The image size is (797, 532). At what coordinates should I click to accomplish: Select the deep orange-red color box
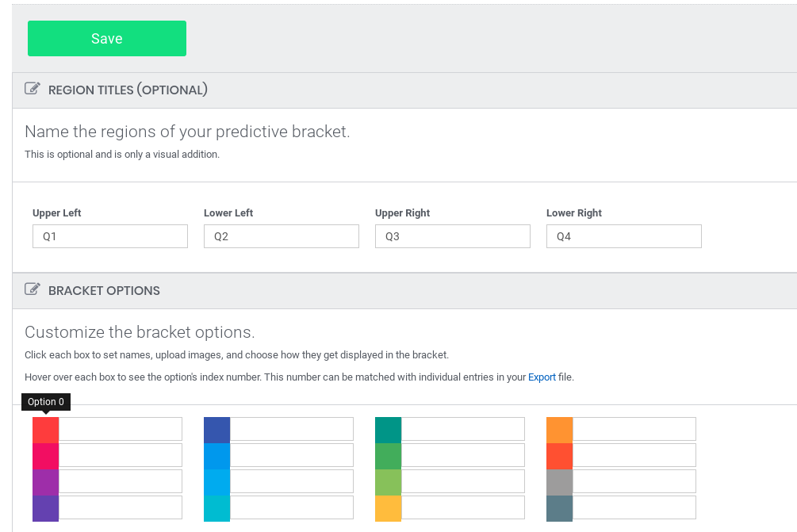(560, 457)
